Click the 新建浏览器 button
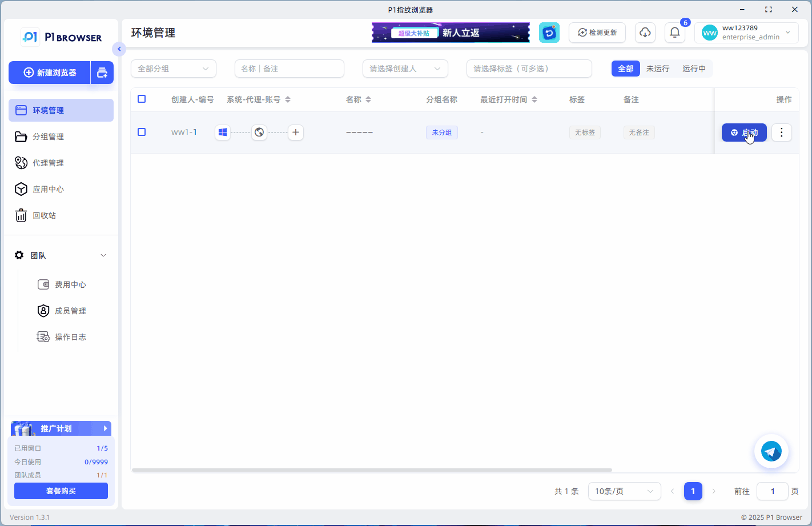This screenshot has width=812, height=526. click(49, 73)
